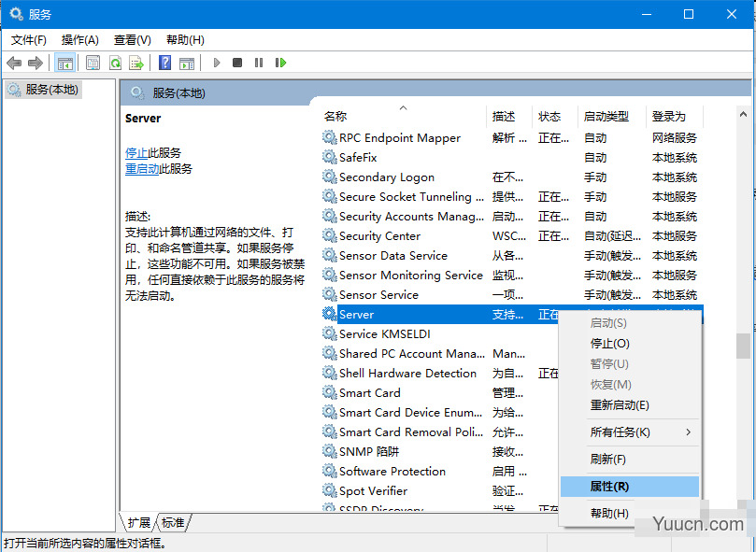Screen dimensions: 756x552
Task: Click the Stop Service square icon
Action: 237,63
